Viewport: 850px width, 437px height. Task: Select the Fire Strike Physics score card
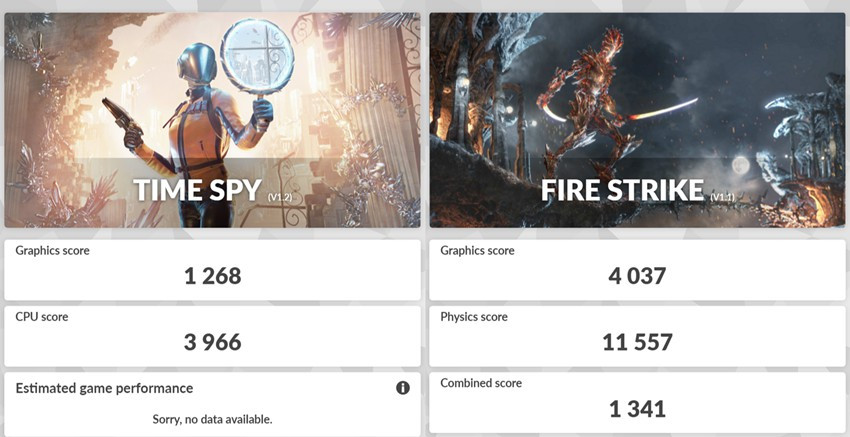pyautogui.click(x=637, y=336)
